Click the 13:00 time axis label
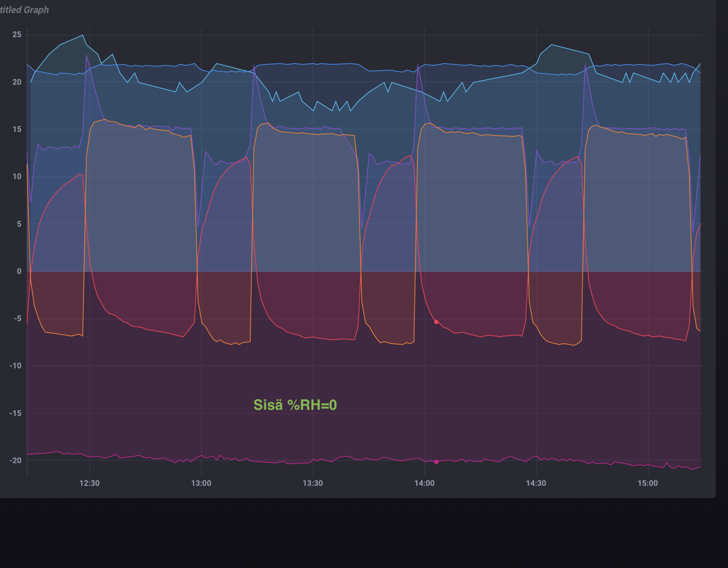Screen dimensions: 728x568 pyautogui.click(x=201, y=483)
